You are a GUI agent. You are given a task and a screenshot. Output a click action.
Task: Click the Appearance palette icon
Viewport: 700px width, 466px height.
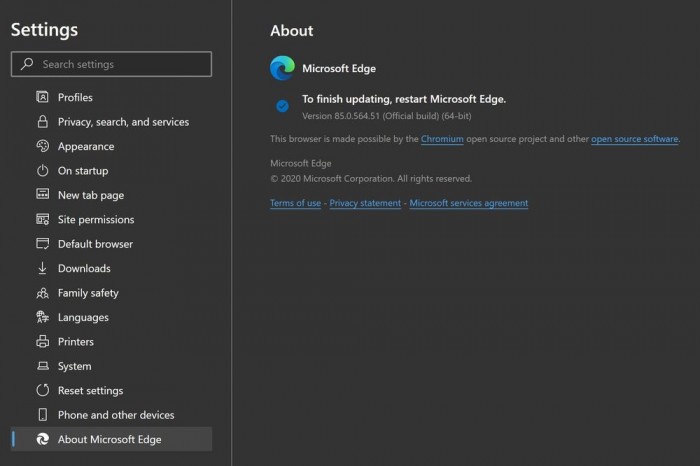[x=43, y=146]
